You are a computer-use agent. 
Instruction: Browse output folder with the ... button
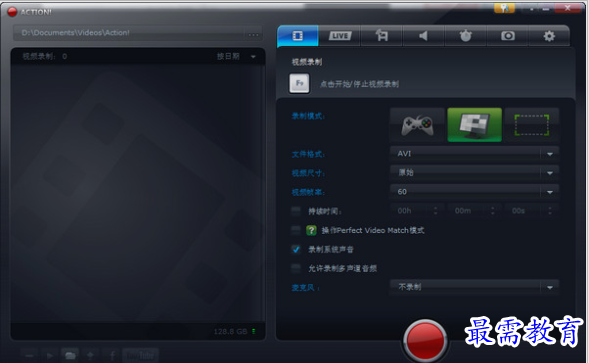coord(254,34)
